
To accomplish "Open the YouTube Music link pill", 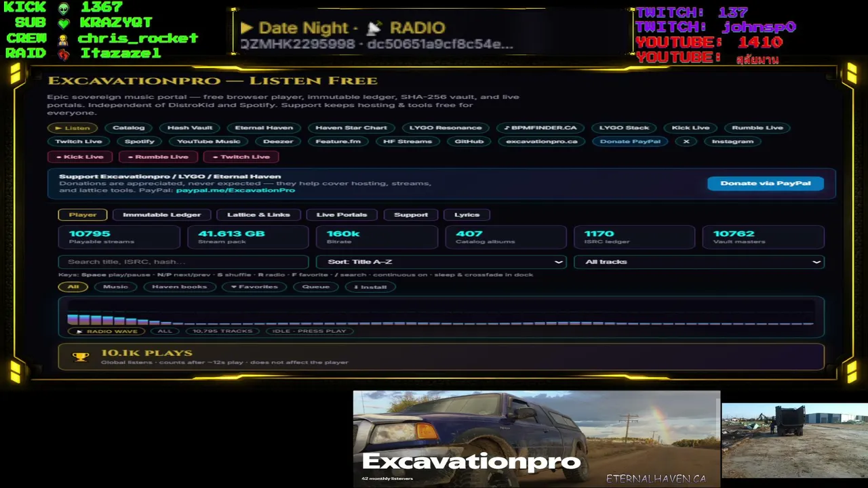I will point(209,142).
